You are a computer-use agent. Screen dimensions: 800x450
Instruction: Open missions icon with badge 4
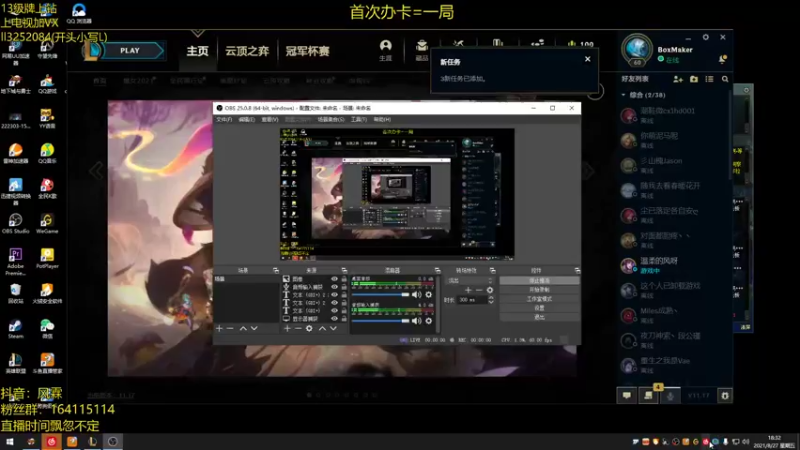(648, 395)
